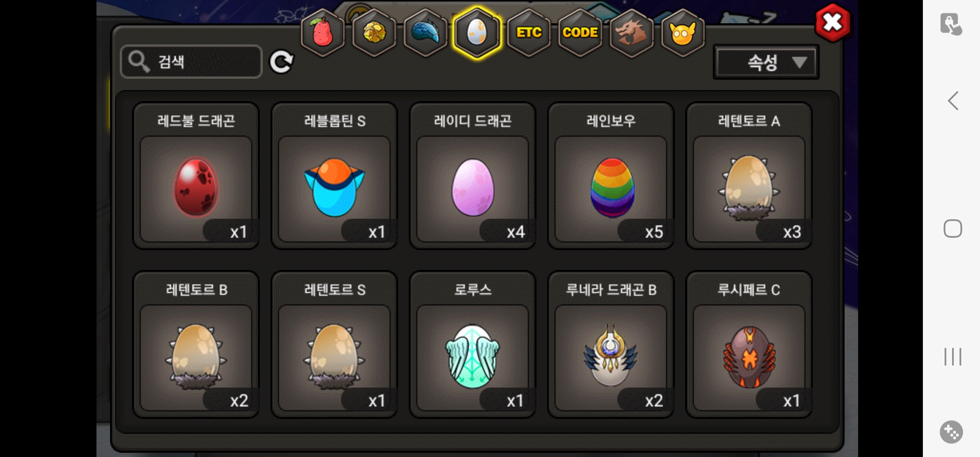Open the ETC tab
980x457 pixels.
point(529,33)
